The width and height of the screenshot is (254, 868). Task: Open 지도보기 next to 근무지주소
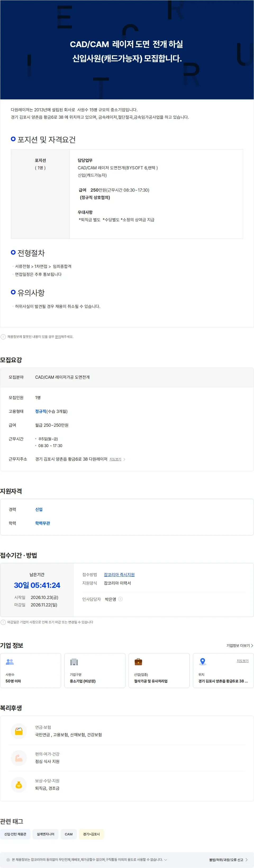point(115,459)
